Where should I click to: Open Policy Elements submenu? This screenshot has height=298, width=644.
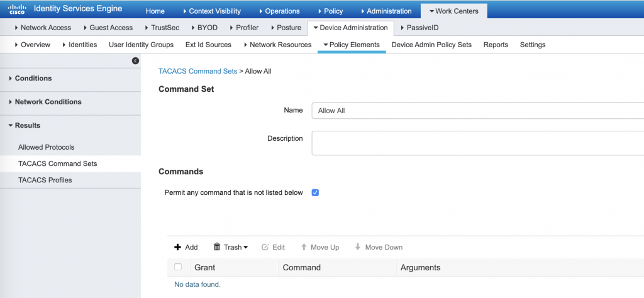tap(352, 45)
